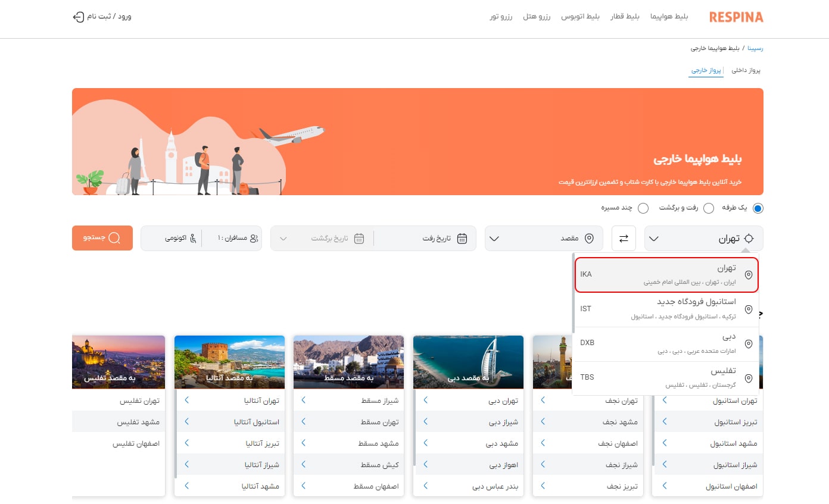829x504 pixels.
Task: Select the رفت و برگشت trip type
Action: 709,208
